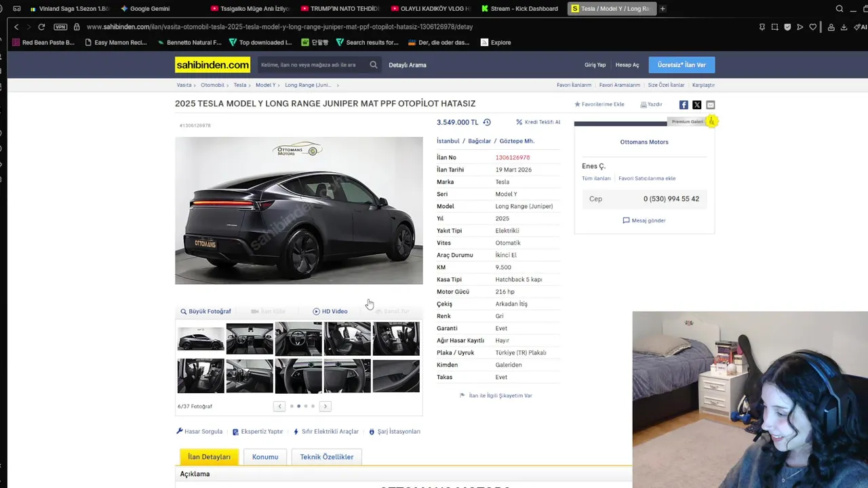Viewport: 868px width, 488px height.
Task: Click Kredi Teklifi Al link
Action: click(538, 123)
